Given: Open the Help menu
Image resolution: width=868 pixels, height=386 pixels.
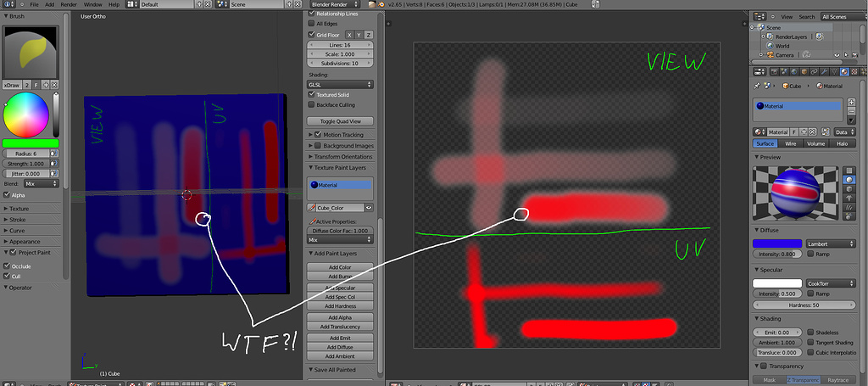Looking at the screenshot, I should [114, 4].
